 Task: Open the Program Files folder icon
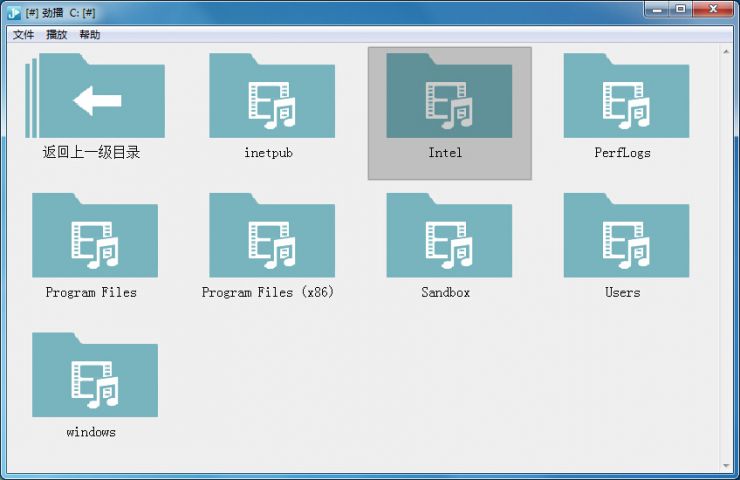pos(94,237)
